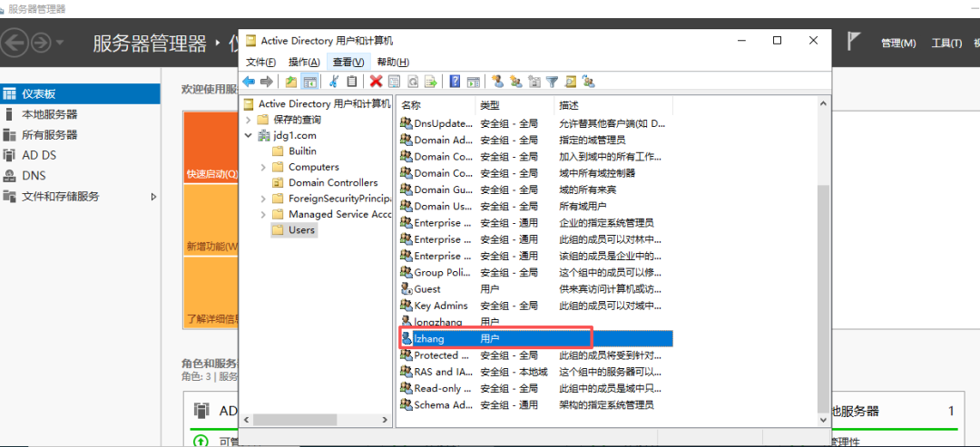The image size is (980, 447).
Task: Click the Server Manager back arrow button
Action: pyautogui.click(x=16, y=43)
